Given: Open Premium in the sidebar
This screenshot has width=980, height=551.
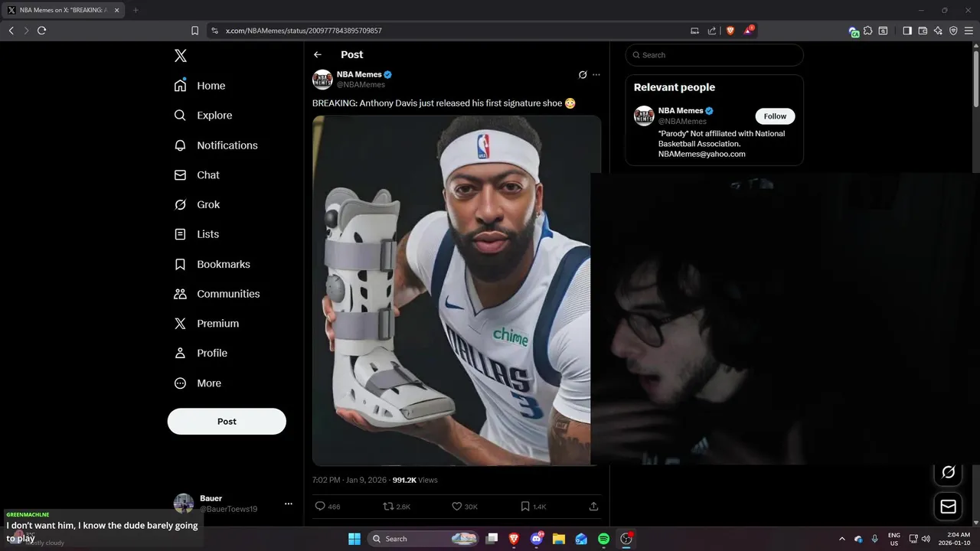Looking at the screenshot, I should tap(207, 324).
